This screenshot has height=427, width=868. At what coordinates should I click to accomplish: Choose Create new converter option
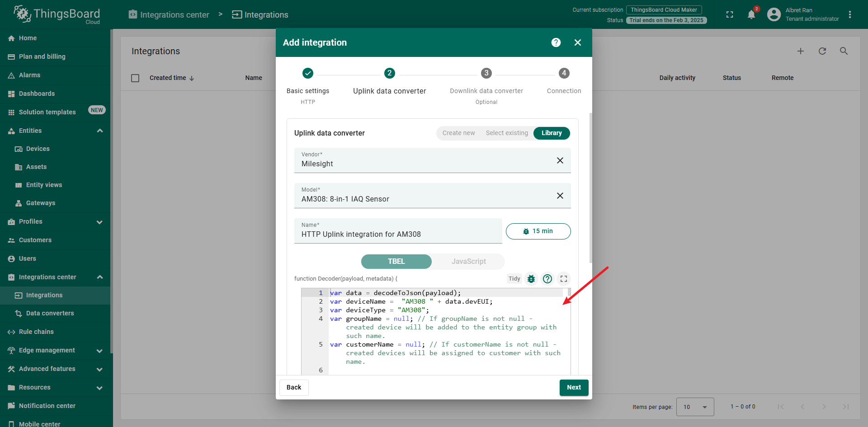point(459,133)
